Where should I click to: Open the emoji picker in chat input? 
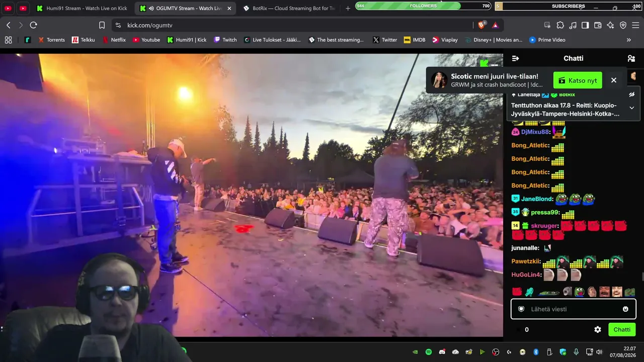coord(625,309)
